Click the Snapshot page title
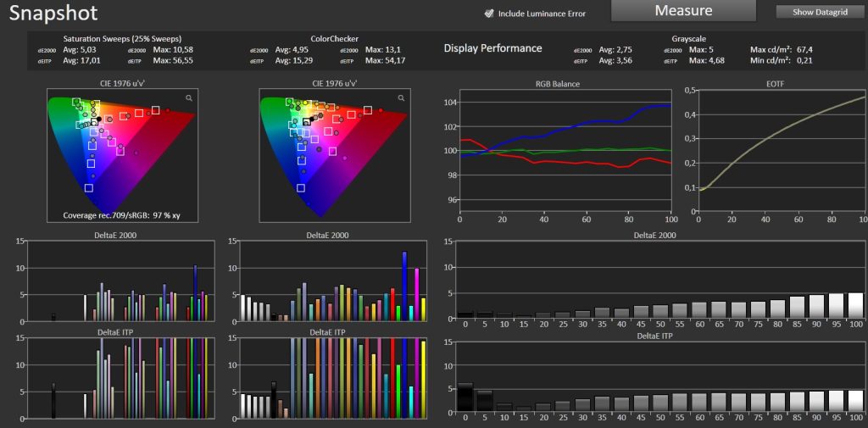This screenshot has width=868, height=428. click(53, 14)
